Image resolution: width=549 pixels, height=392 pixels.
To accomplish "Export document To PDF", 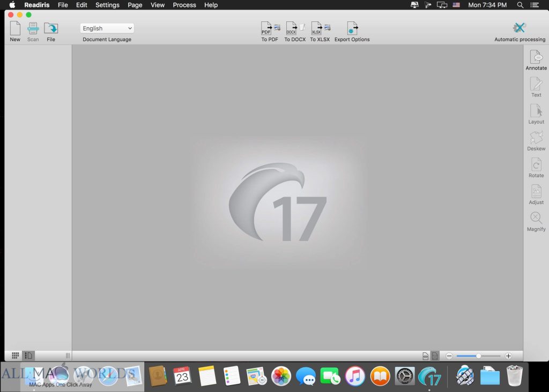I will [270, 32].
